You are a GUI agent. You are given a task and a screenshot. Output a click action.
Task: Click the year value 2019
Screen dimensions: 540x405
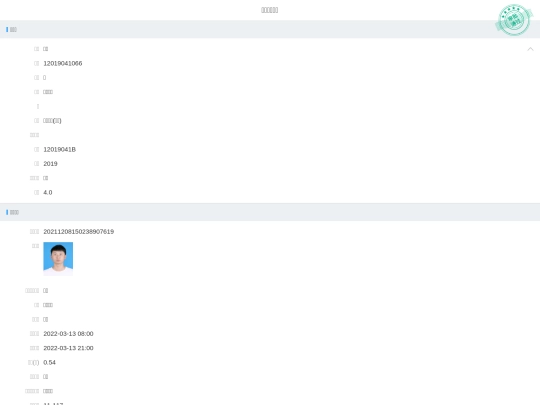[50, 164]
